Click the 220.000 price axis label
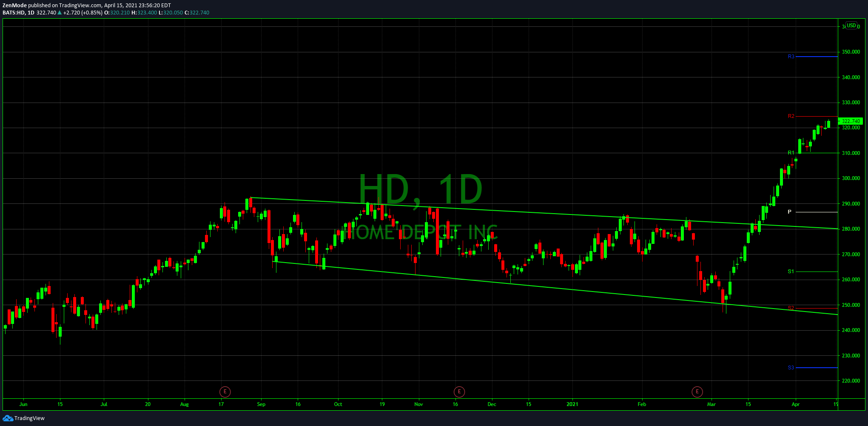Screen dimensions: 868x426 pos(851,381)
